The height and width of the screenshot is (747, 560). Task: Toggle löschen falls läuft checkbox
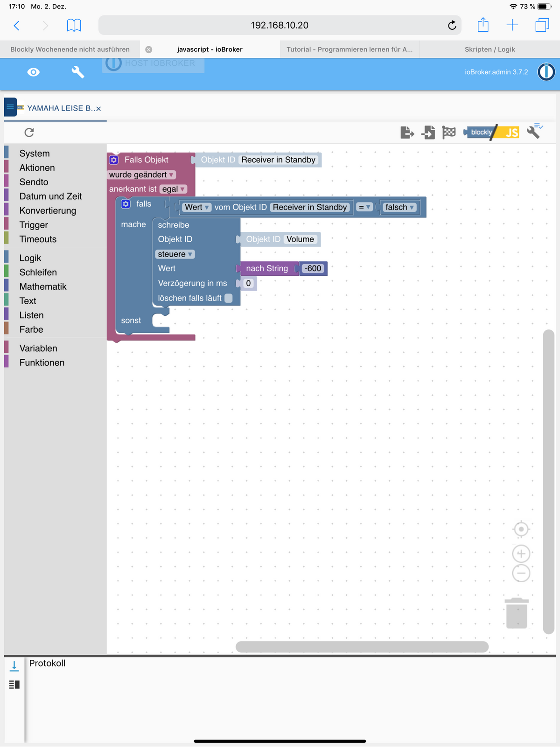click(229, 298)
